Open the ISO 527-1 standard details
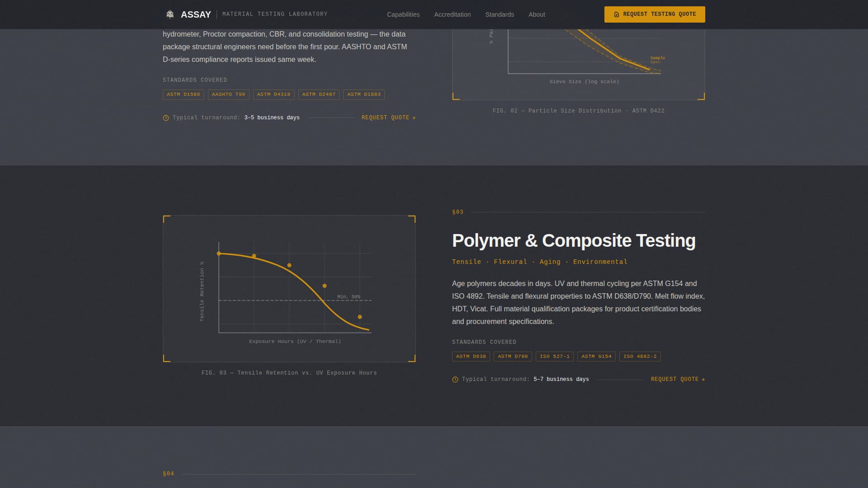 point(555,356)
